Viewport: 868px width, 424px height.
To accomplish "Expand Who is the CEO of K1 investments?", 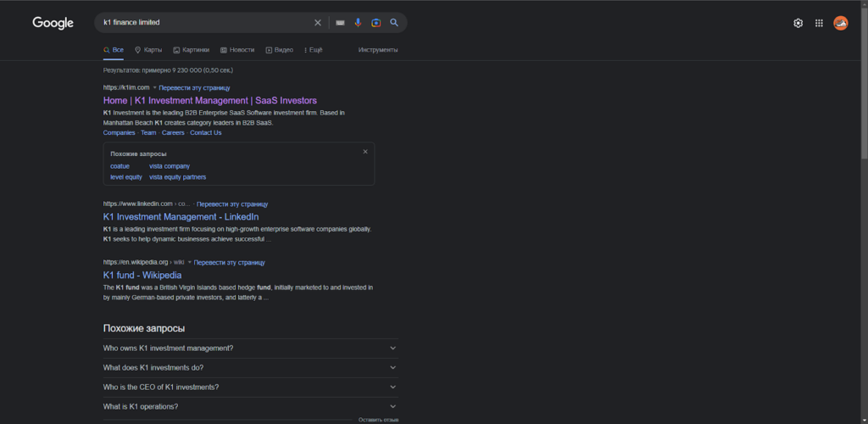I will pos(250,387).
